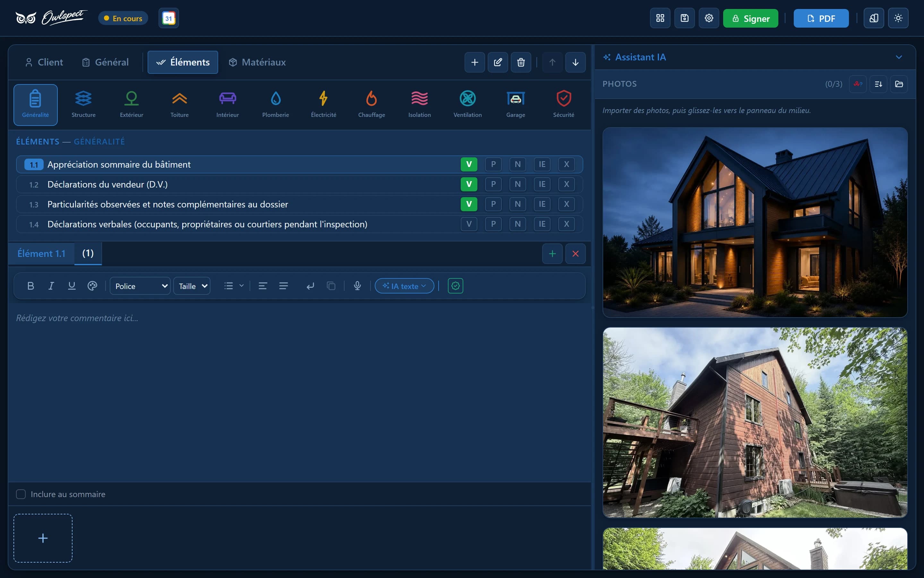Export the report with PDF button
924x578 pixels.
821,18
